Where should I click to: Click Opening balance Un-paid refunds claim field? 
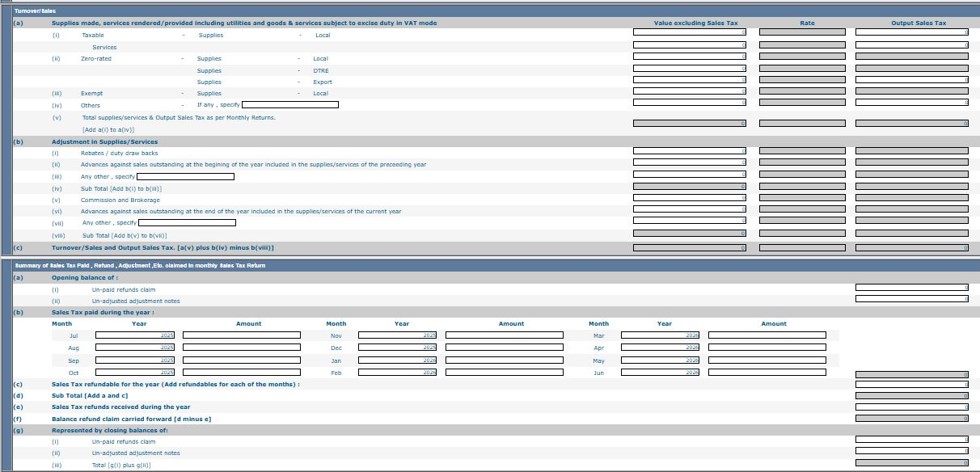pos(912,287)
